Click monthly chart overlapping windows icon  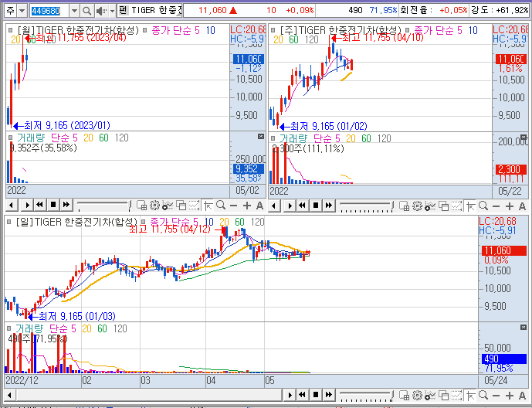pos(181,205)
